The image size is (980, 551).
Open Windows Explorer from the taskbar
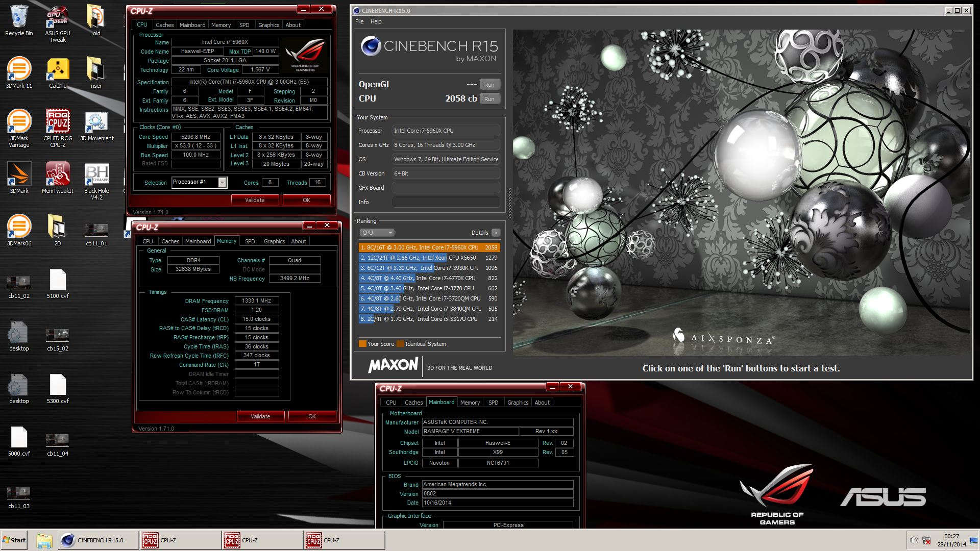(44, 540)
